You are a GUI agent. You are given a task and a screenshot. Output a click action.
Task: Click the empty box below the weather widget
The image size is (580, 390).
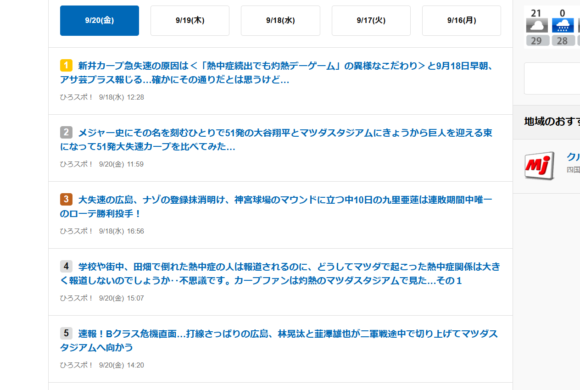click(x=552, y=78)
